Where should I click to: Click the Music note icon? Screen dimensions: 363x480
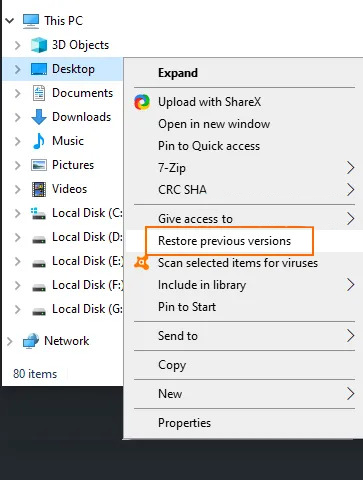pyautogui.click(x=39, y=141)
